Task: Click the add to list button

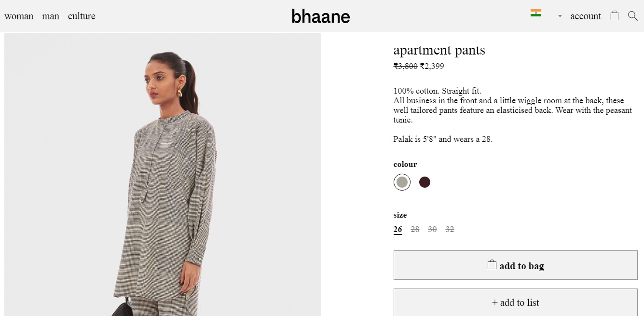Action: coord(516,302)
